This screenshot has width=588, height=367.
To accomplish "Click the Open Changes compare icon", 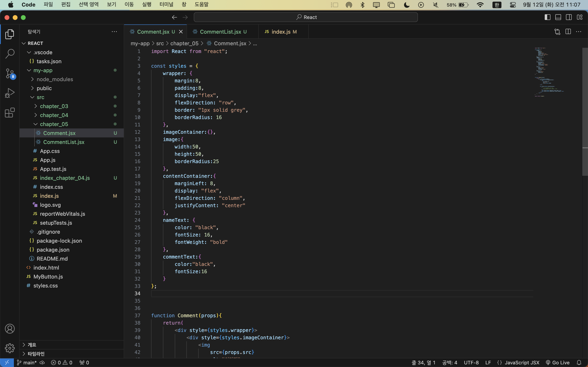I will pos(557,32).
